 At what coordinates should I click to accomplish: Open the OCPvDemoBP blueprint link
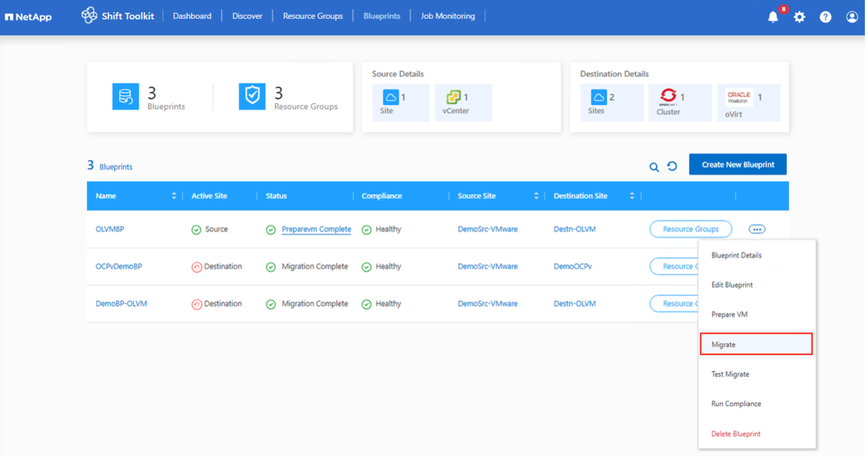(x=119, y=267)
